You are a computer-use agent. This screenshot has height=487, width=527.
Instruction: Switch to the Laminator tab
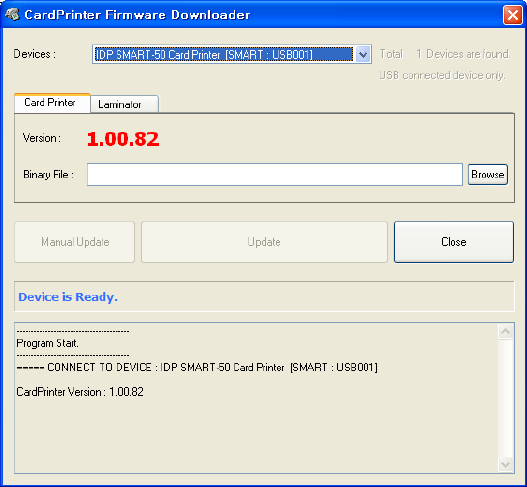pos(124,104)
